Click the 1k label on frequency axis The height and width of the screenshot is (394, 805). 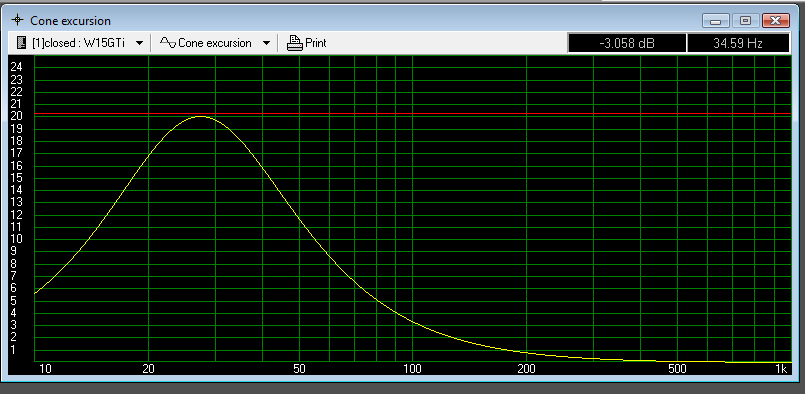click(781, 369)
